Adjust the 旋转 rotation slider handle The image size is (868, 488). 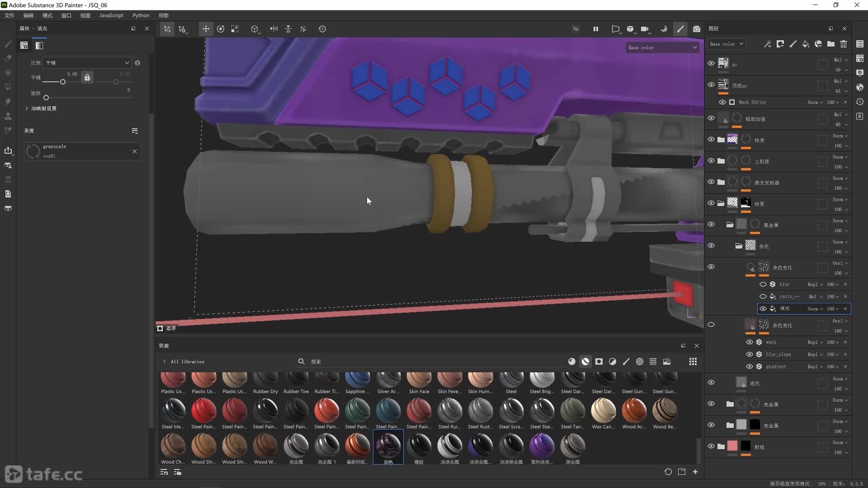46,98
